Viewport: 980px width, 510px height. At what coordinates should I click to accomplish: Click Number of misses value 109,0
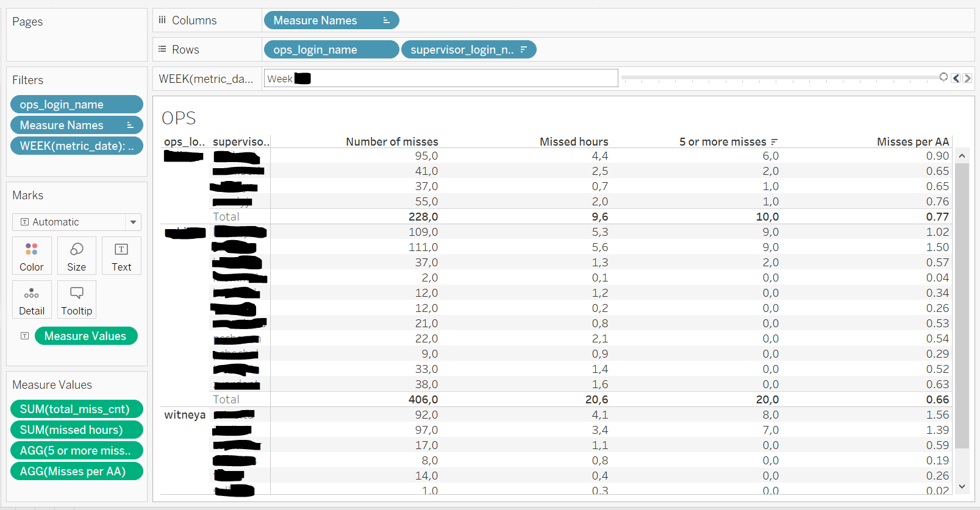pos(423,232)
